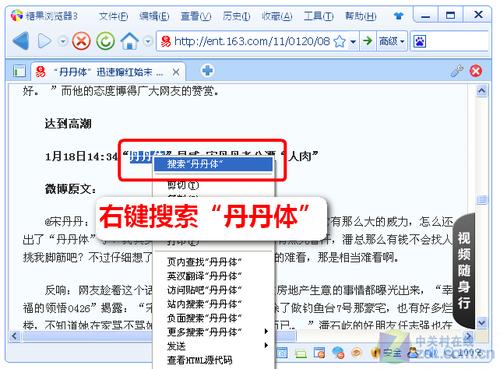The height and width of the screenshot is (369, 500).
Task: Select 搜索"丹丹体" context menu entry
Action: pos(213,164)
